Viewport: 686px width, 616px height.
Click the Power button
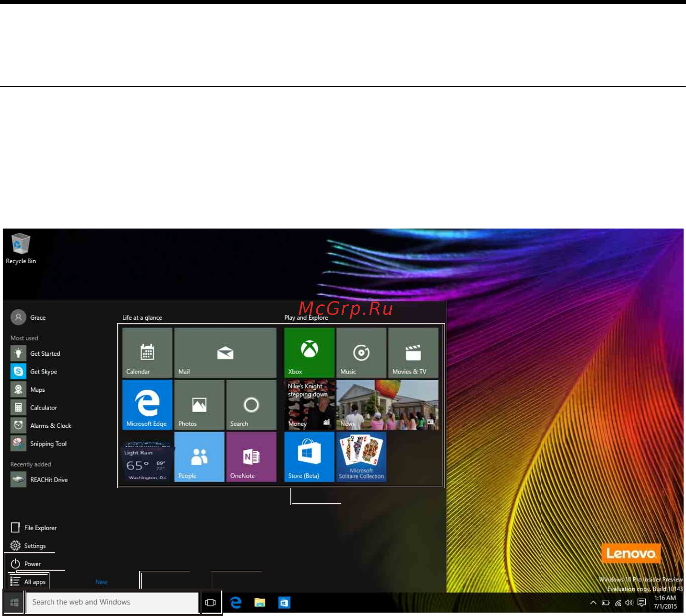point(26,564)
